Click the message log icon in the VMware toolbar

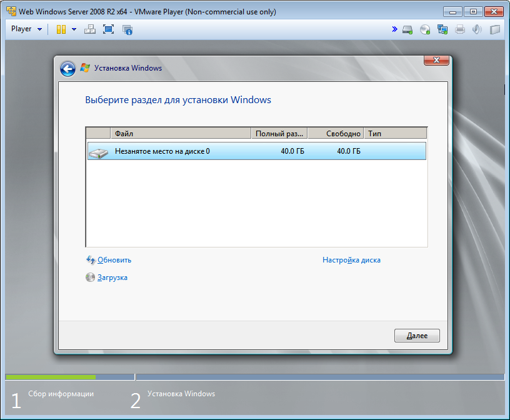[x=495, y=29]
